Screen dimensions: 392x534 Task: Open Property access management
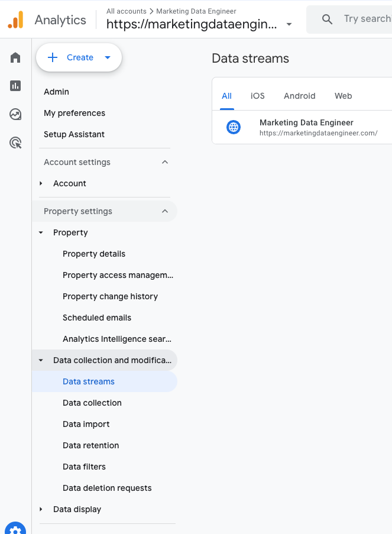(x=118, y=275)
